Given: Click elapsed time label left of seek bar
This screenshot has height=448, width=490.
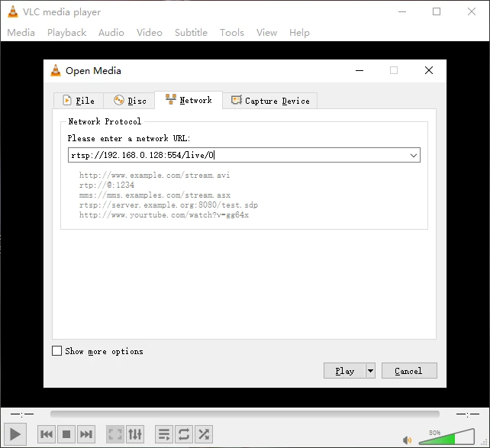Looking at the screenshot, I should coord(22,414).
